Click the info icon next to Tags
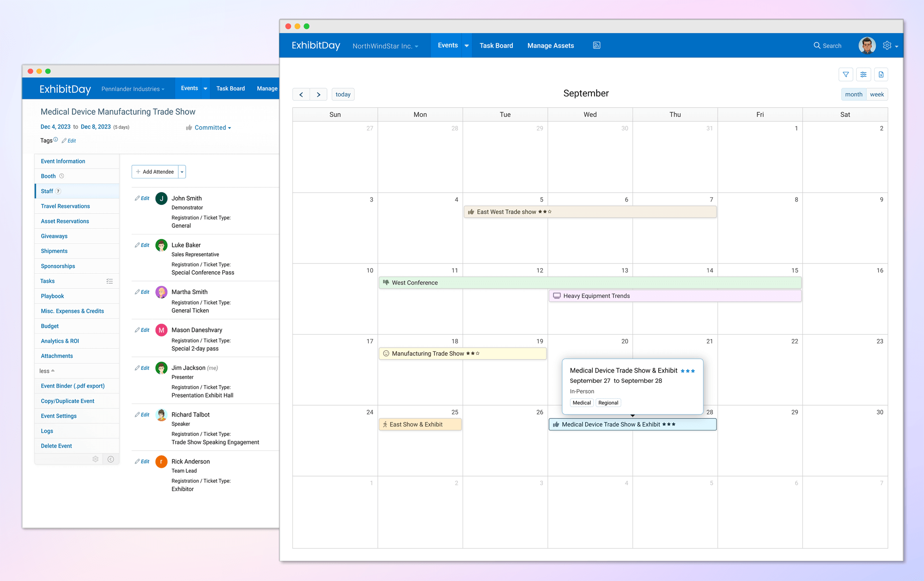Viewport: 924px width, 581px height. (x=55, y=140)
